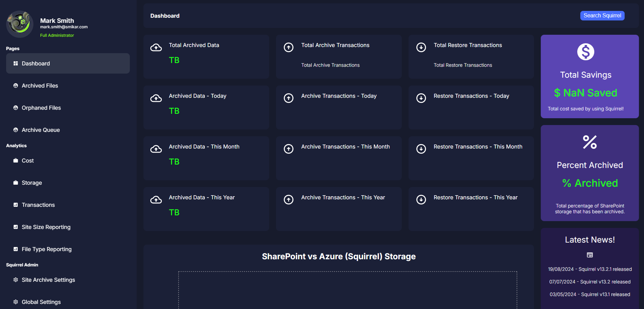
Task: Click the Archive Transactions - This Month card
Action: [x=339, y=158]
